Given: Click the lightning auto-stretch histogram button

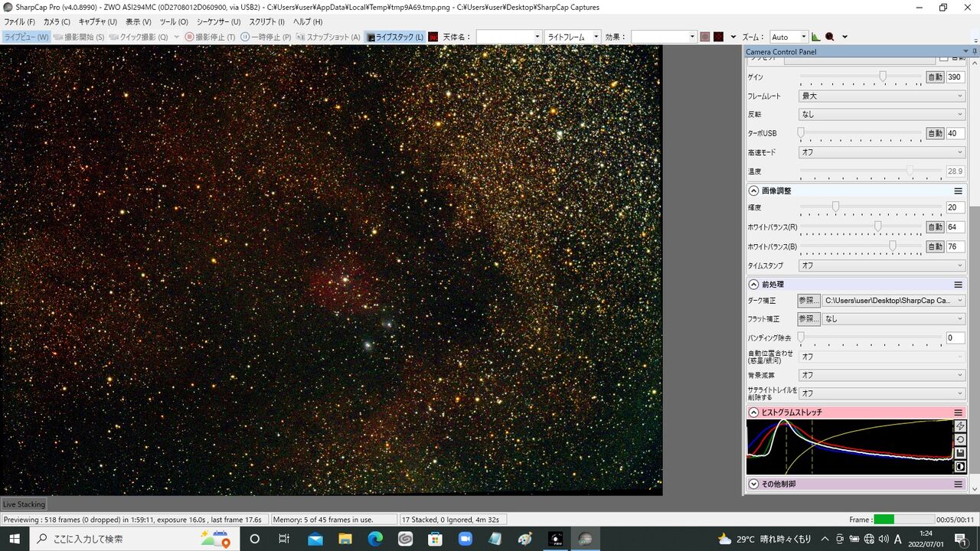Looking at the screenshot, I should click(961, 426).
